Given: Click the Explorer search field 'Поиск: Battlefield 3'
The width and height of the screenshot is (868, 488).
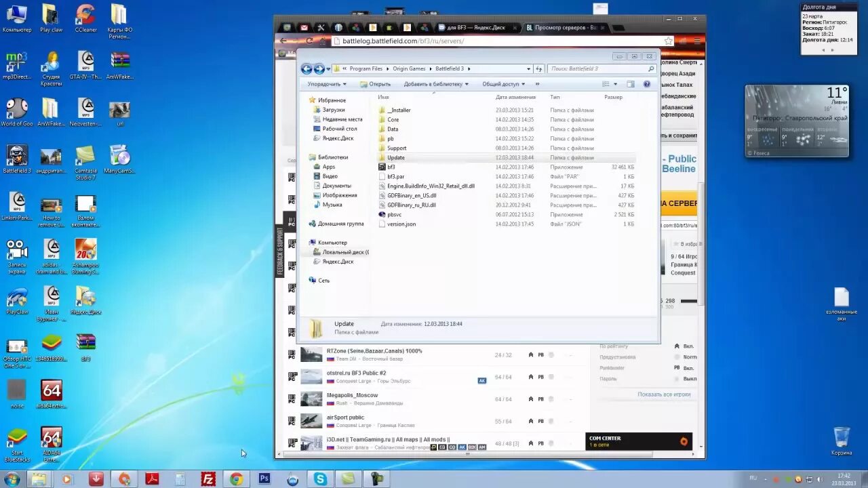Looking at the screenshot, I should [x=601, y=68].
